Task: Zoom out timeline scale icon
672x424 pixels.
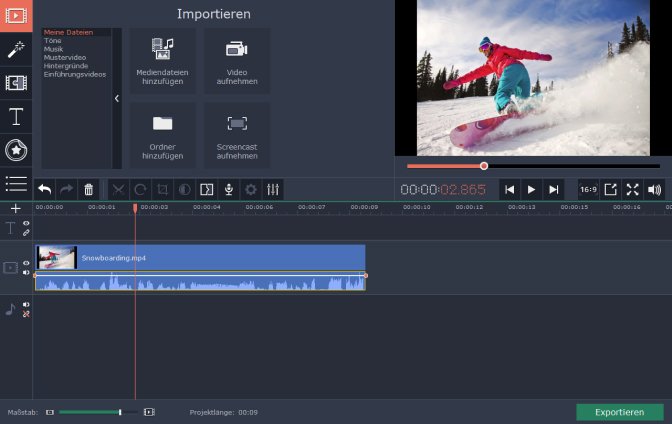Action: pyautogui.click(x=50, y=412)
